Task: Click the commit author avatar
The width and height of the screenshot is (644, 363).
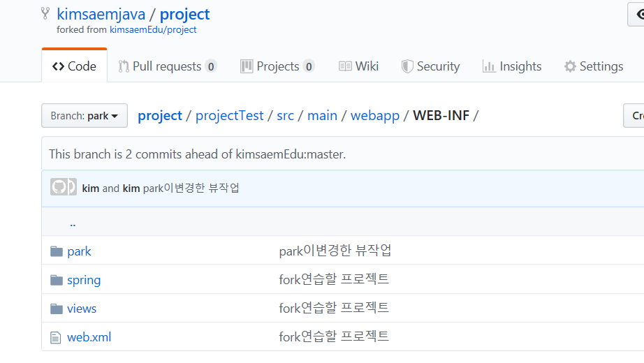Action: 64,187
